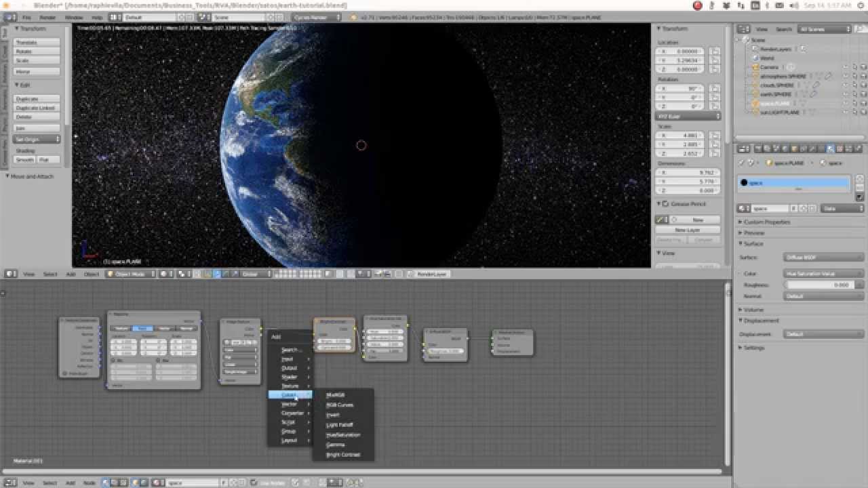Select MixRGB in the Color submenu
868x488 pixels.
click(x=336, y=394)
